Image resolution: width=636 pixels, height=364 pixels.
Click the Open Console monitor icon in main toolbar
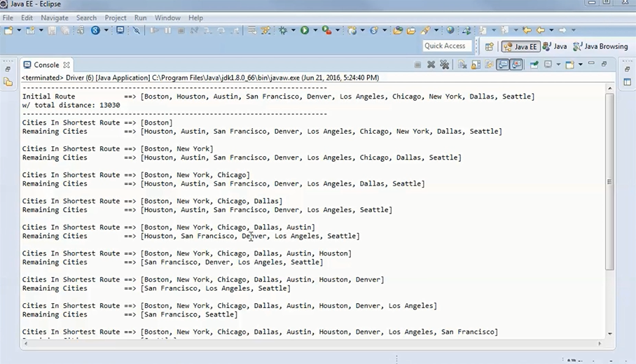coord(120,30)
